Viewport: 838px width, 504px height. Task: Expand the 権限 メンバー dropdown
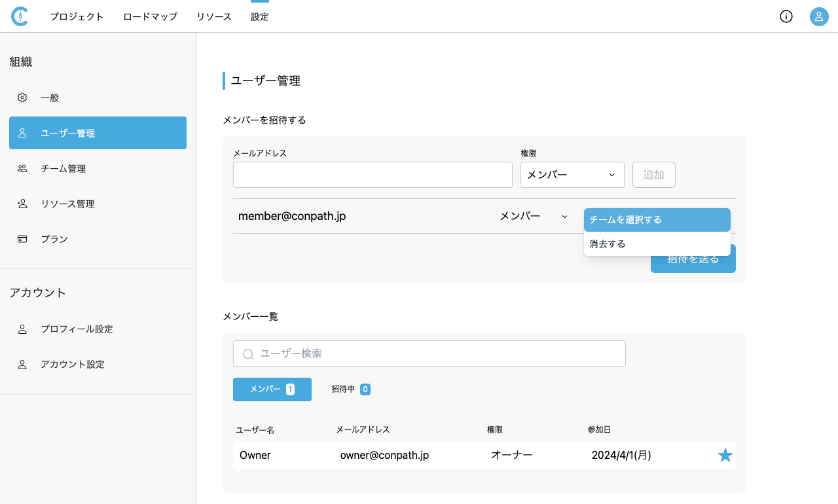tap(572, 175)
